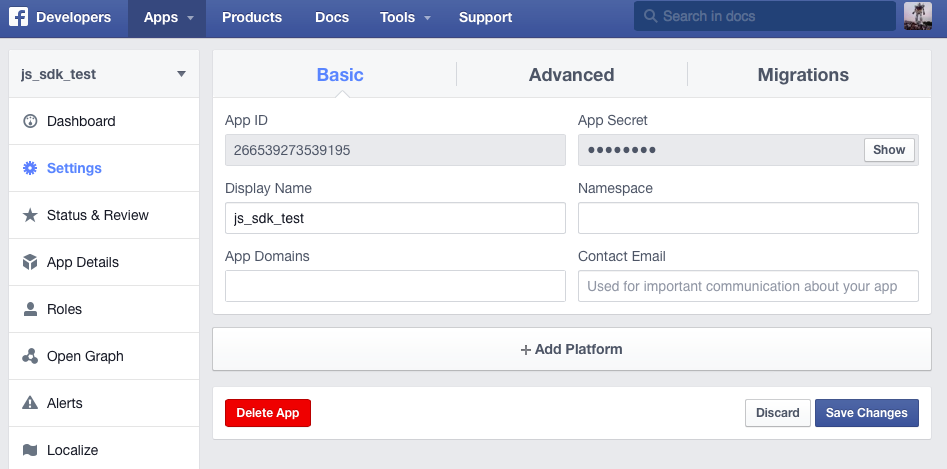Viewport: 947px width, 469px height.
Task: Click the Localize flag icon
Action: 30,450
